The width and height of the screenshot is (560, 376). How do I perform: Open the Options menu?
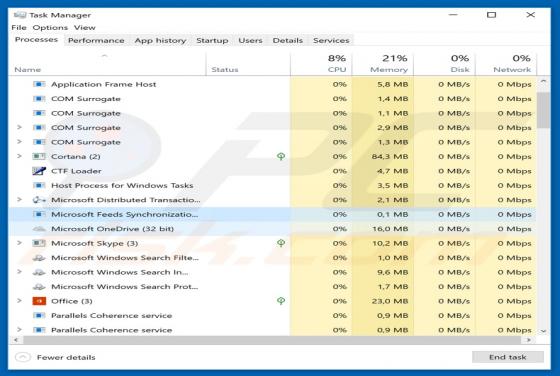tap(50, 27)
